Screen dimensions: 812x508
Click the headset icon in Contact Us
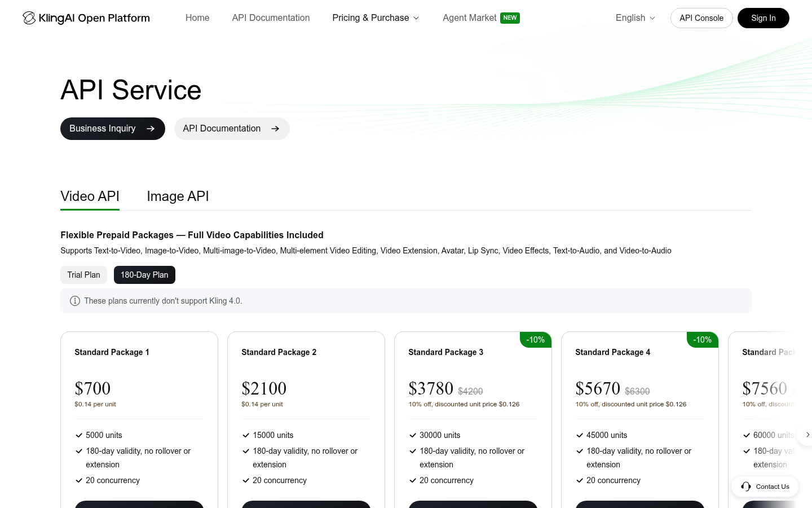[x=746, y=487]
